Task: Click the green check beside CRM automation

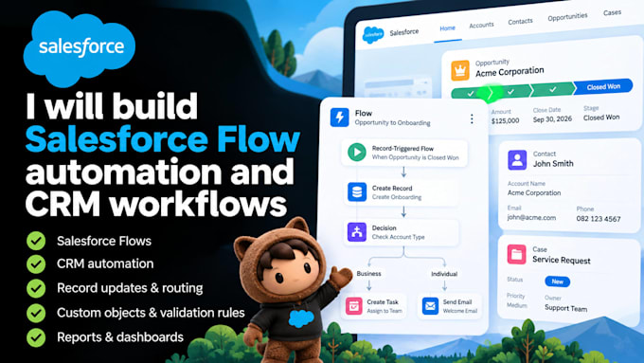Action: (36, 263)
